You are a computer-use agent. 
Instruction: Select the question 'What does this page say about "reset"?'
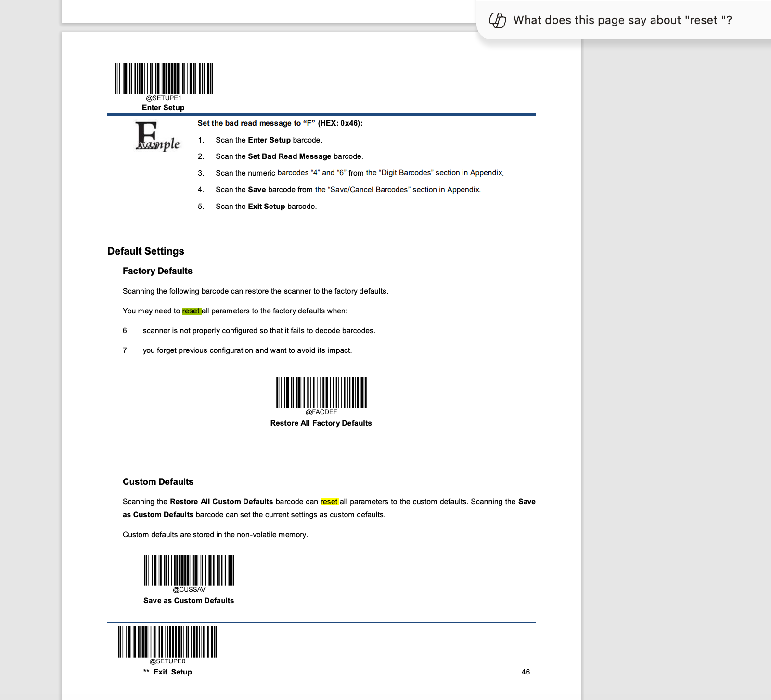623,20
